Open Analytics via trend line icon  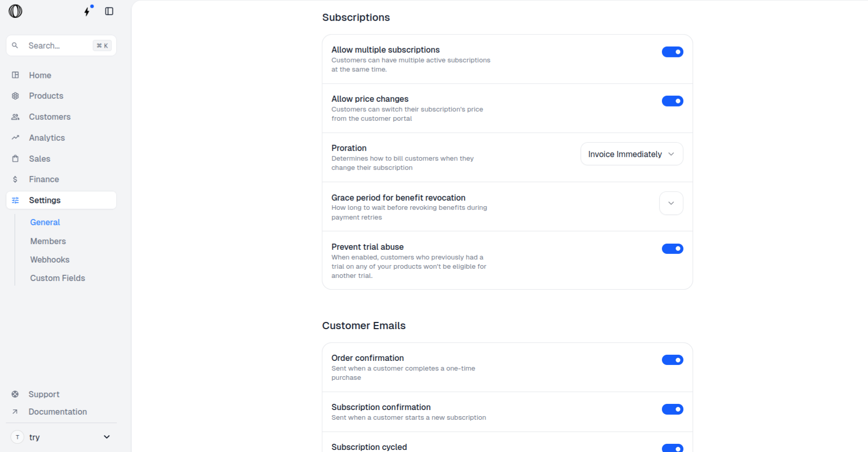(x=15, y=138)
